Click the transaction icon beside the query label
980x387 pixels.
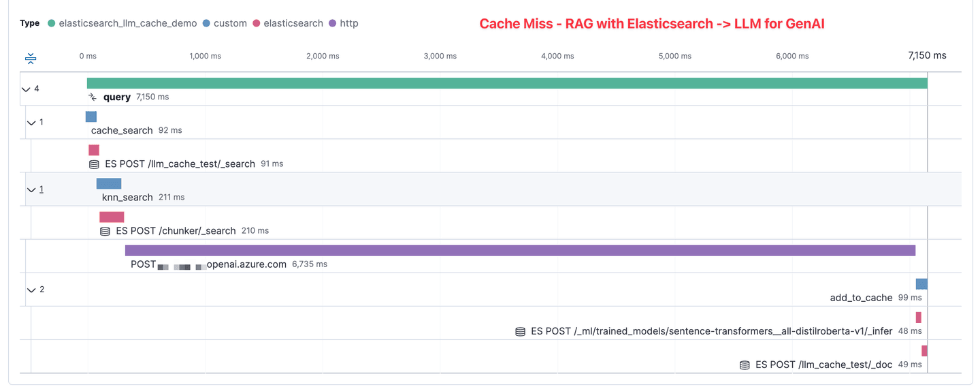point(93,97)
